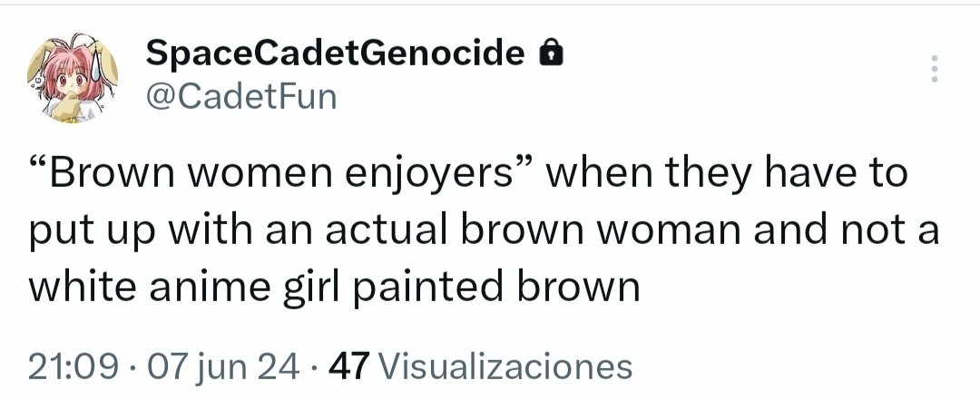Click the padlock protected-account icon
This screenshot has height=400, width=980.
click(x=551, y=56)
